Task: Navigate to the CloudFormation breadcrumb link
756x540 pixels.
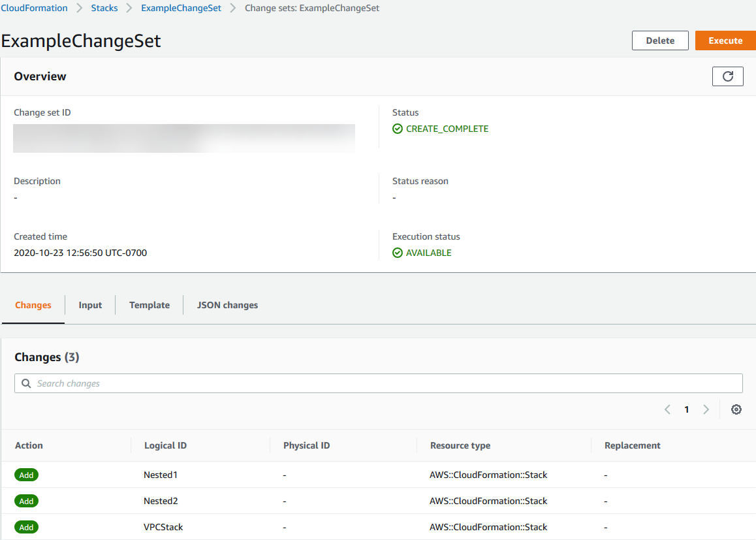Action: [35, 8]
